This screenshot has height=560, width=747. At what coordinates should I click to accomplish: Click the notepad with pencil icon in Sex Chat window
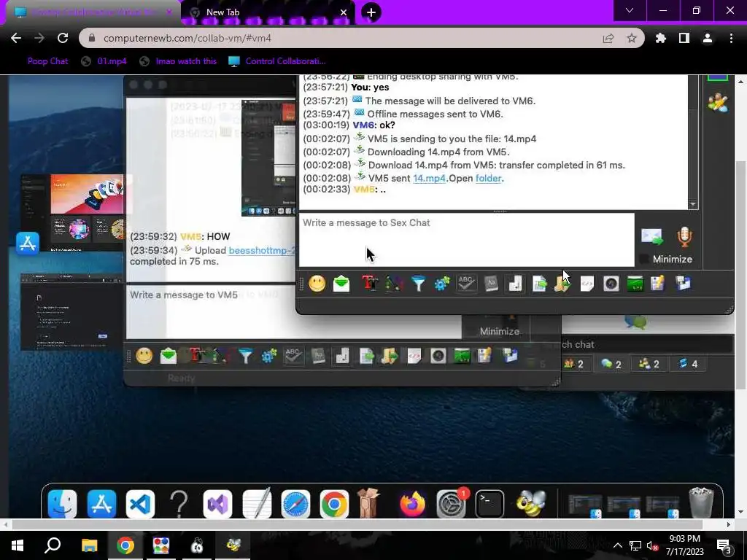658,284
